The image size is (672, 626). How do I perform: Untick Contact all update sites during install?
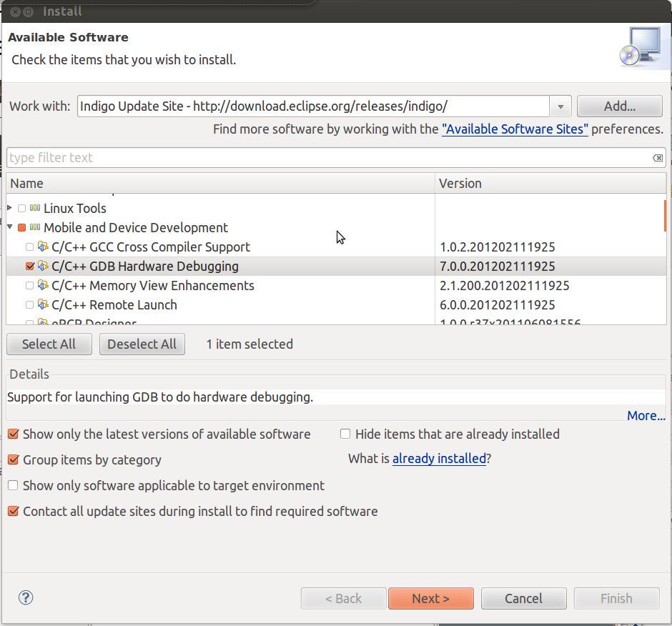(x=14, y=511)
